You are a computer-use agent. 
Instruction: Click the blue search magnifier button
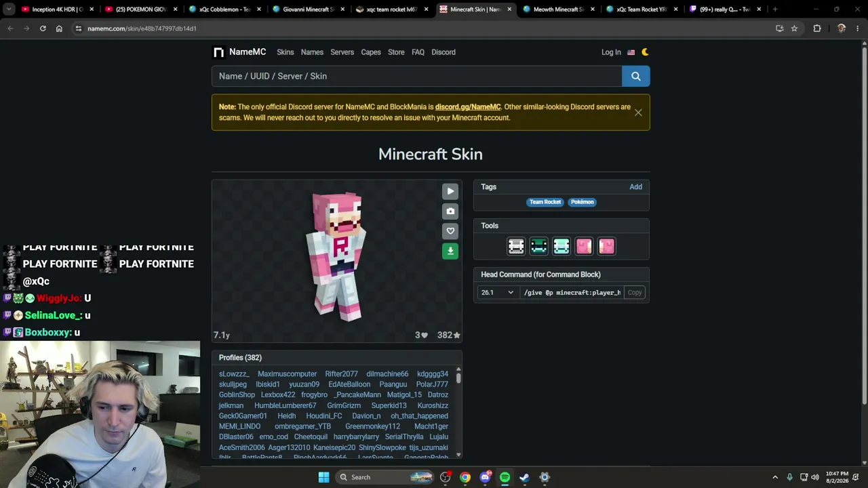pyautogui.click(x=636, y=76)
